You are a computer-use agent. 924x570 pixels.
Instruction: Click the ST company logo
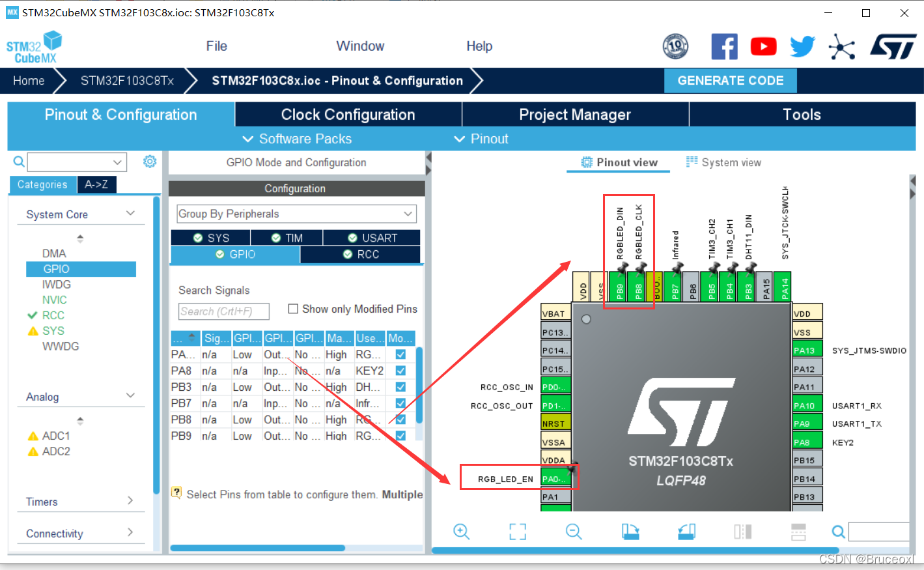893,47
